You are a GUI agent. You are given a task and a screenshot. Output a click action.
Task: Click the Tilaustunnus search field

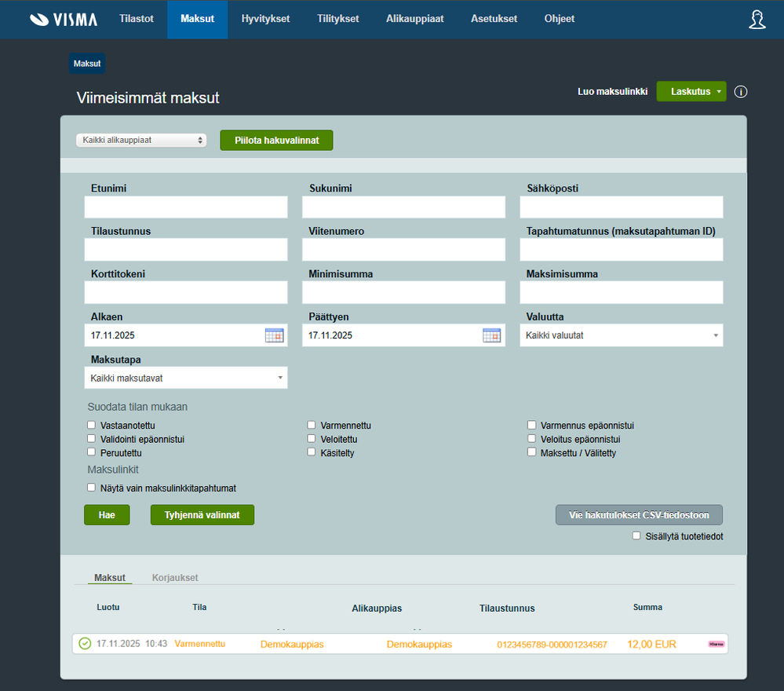click(186, 250)
